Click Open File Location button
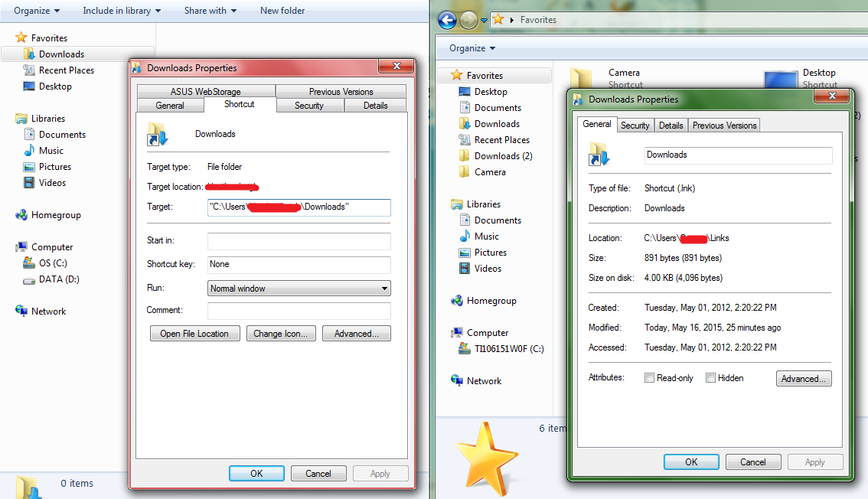 point(195,334)
